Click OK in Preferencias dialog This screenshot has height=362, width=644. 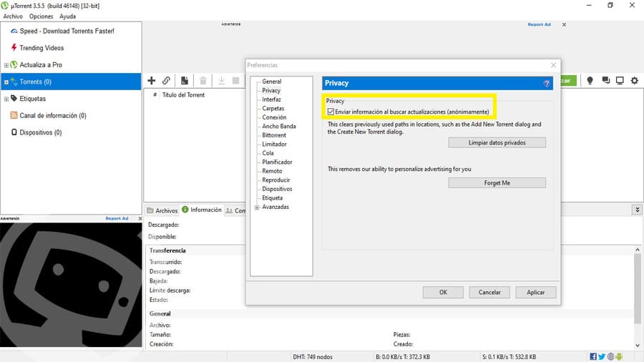443,292
